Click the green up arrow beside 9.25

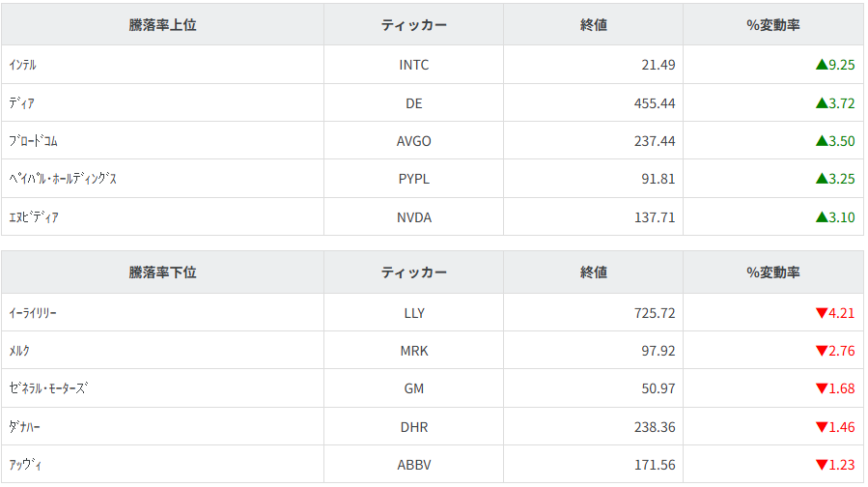click(821, 65)
